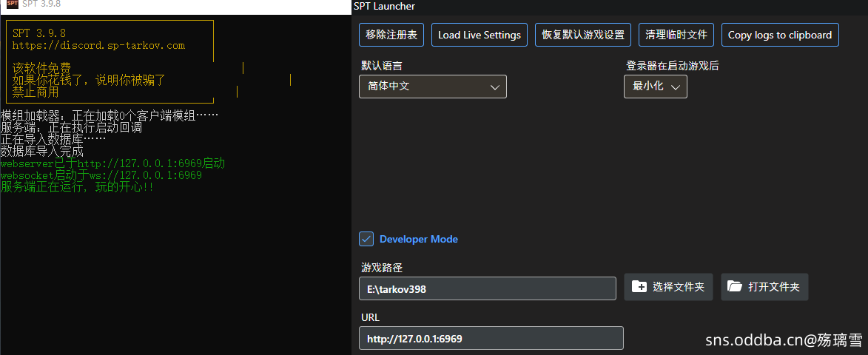This screenshot has height=355, width=868.
Task: Click the 移除注册表 button
Action: coord(391,35)
